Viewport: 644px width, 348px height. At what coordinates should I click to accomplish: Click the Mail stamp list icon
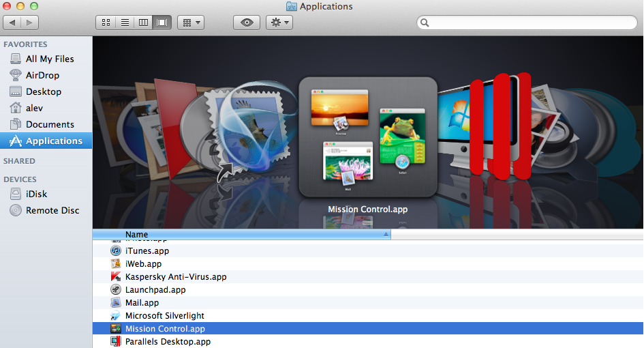116,302
